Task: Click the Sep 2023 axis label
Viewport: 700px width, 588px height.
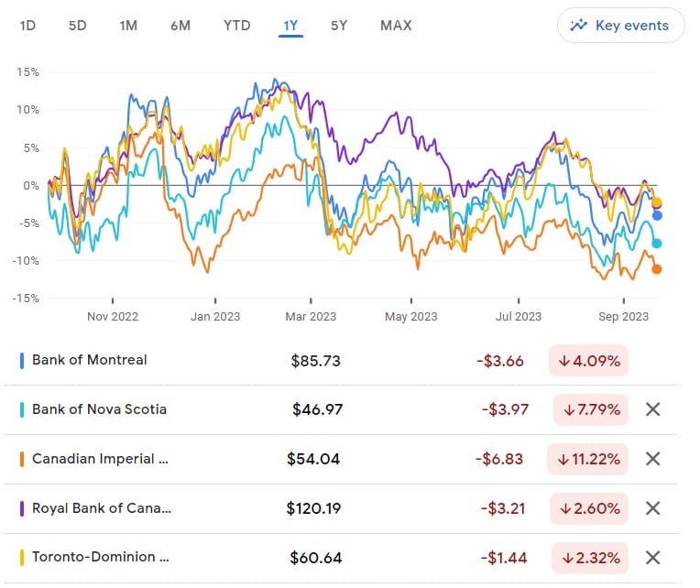Action: click(x=623, y=316)
